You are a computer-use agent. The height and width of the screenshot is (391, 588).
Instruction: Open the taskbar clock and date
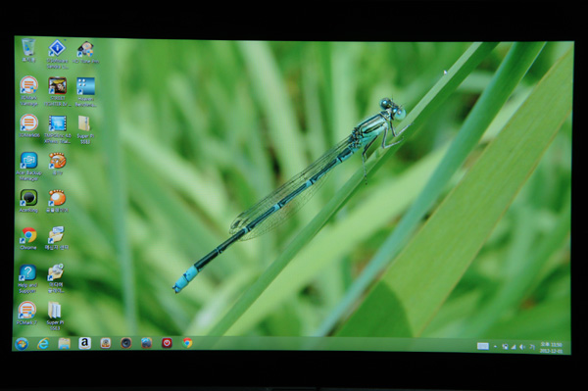tap(551, 348)
